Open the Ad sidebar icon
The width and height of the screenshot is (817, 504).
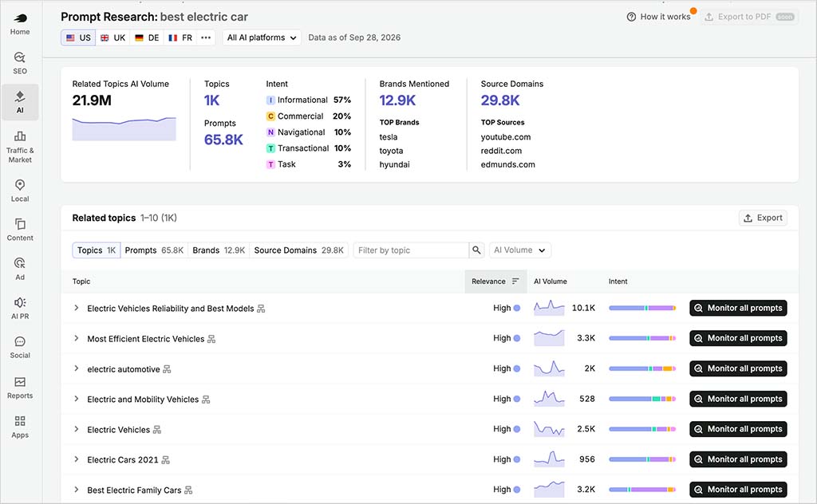click(20, 269)
